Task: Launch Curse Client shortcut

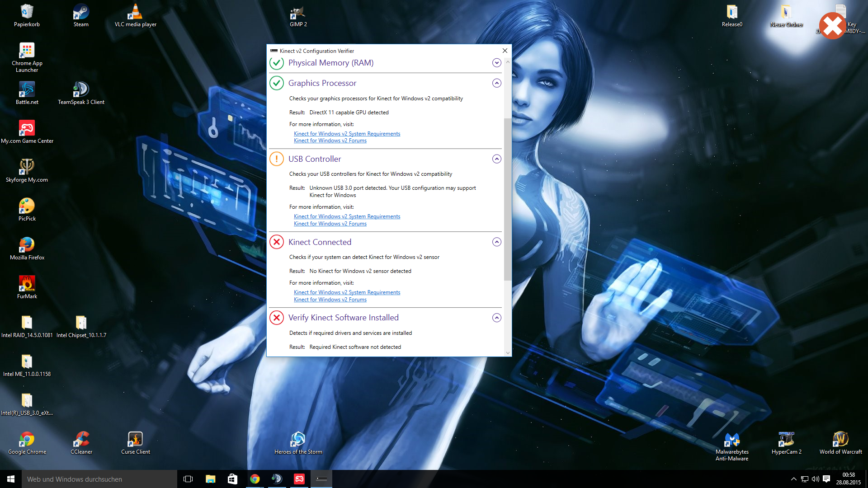Action: tap(135, 443)
